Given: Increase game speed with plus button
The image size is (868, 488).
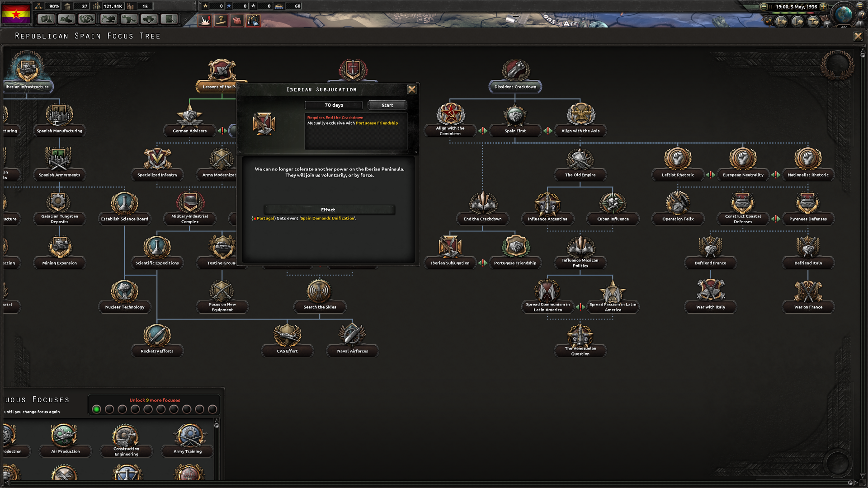Looking at the screenshot, I should click(x=823, y=6).
